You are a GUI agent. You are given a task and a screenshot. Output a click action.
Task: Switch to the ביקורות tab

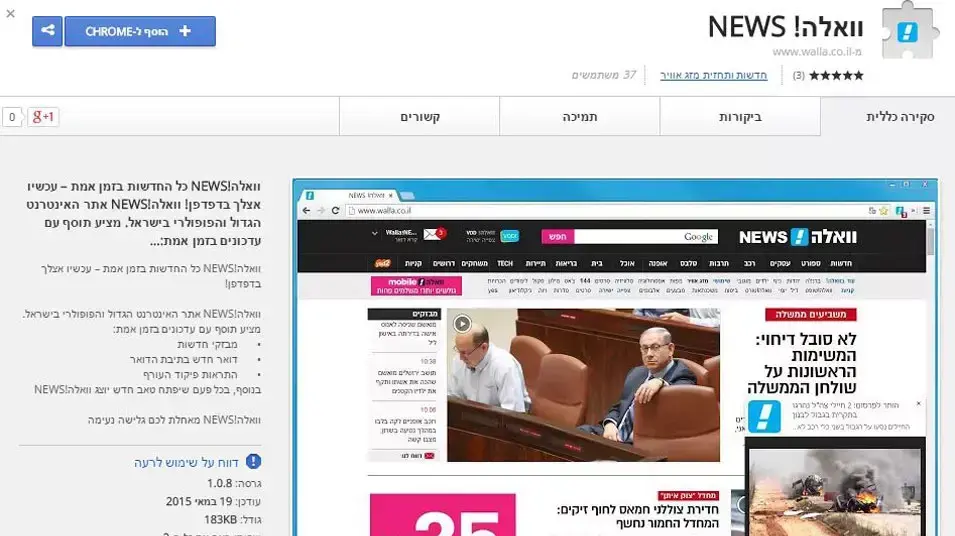point(740,116)
